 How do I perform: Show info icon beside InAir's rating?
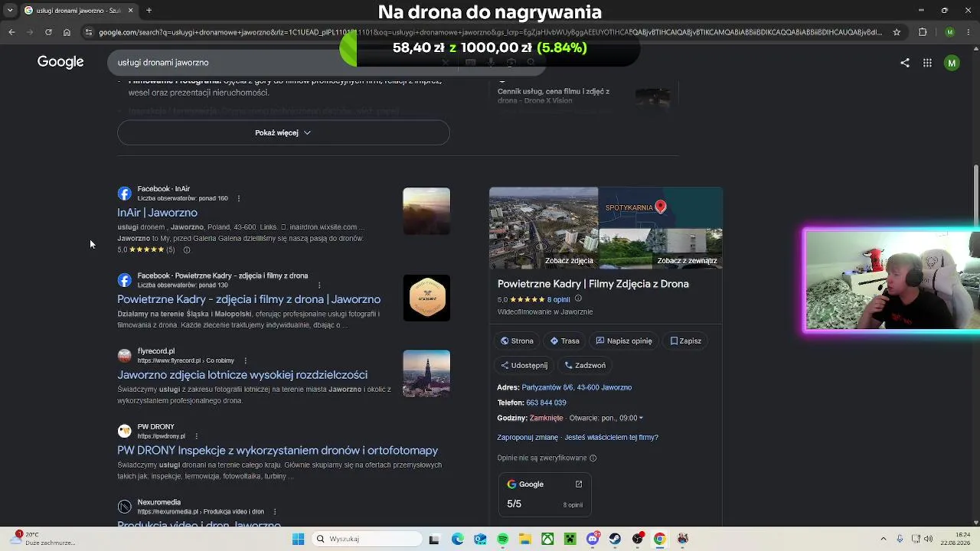click(186, 249)
